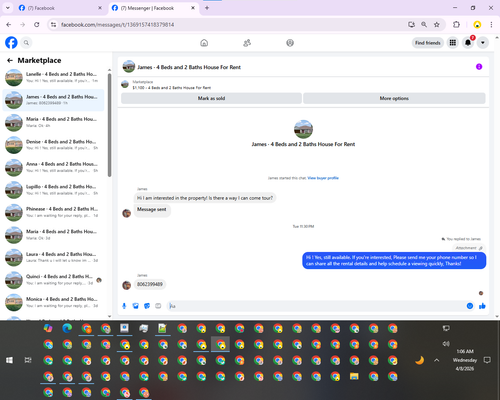This screenshot has width=500, height=400.
Task: Open Lupillo's conversation
Action: [53, 190]
